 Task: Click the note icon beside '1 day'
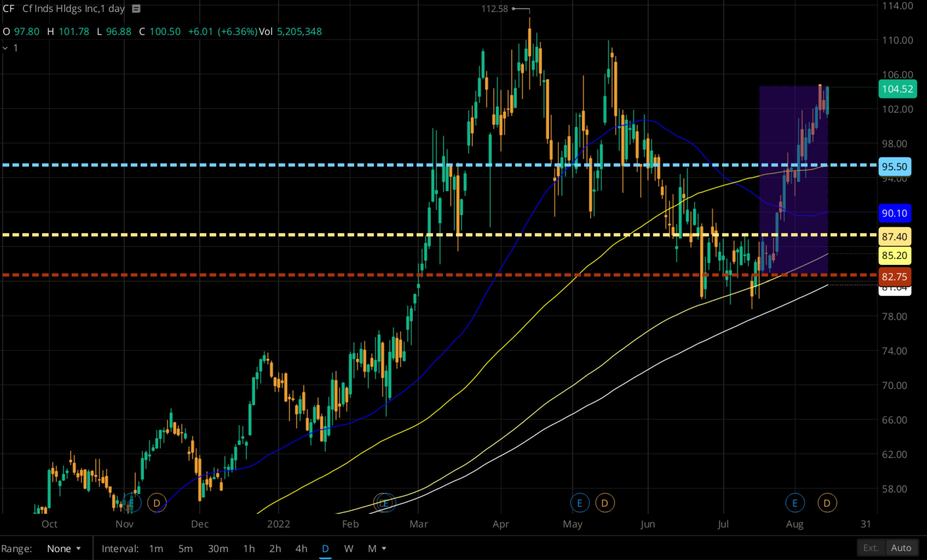click(x=136, y=9)
